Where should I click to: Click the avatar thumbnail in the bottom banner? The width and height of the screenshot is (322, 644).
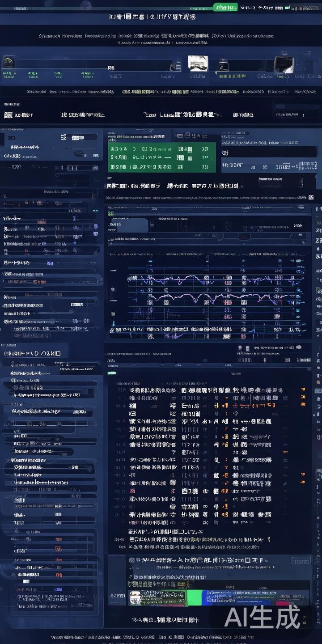(x=135, y=597)
